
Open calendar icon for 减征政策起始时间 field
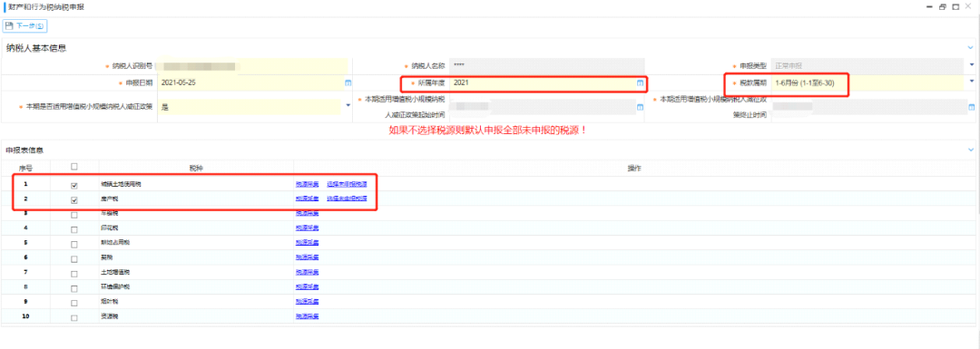tap(640, 107)
